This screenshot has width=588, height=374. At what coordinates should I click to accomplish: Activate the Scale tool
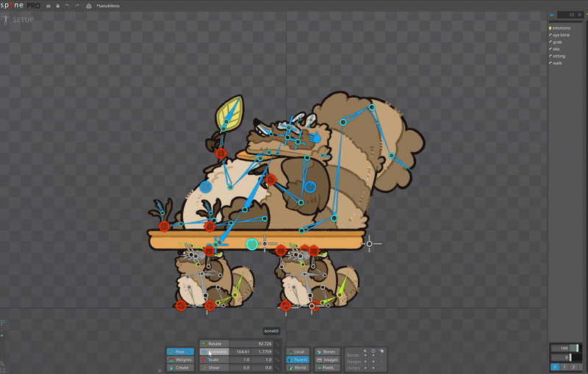pos(214,360)
